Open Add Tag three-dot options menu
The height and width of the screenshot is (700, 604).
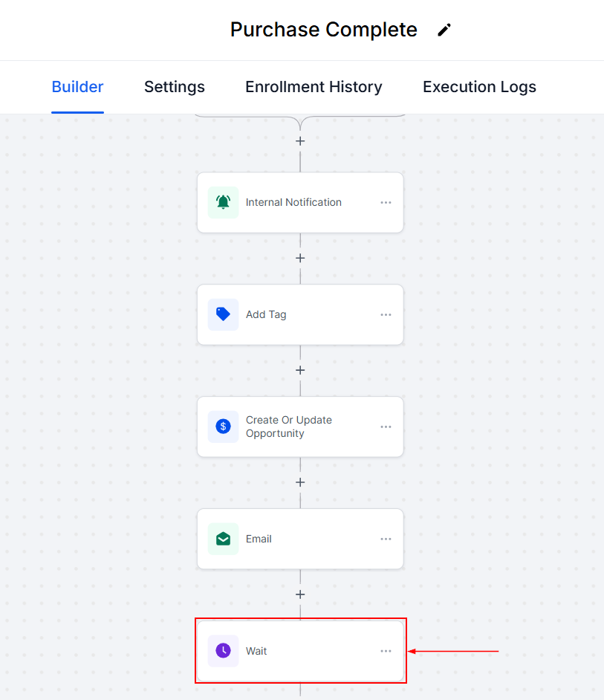point(386,314)
